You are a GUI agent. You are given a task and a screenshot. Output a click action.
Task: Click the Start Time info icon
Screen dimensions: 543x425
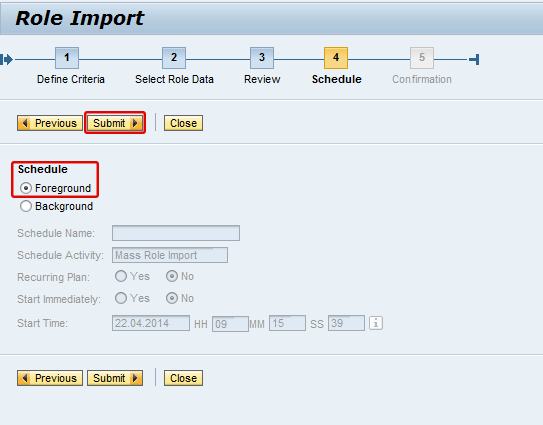(376, 323)
